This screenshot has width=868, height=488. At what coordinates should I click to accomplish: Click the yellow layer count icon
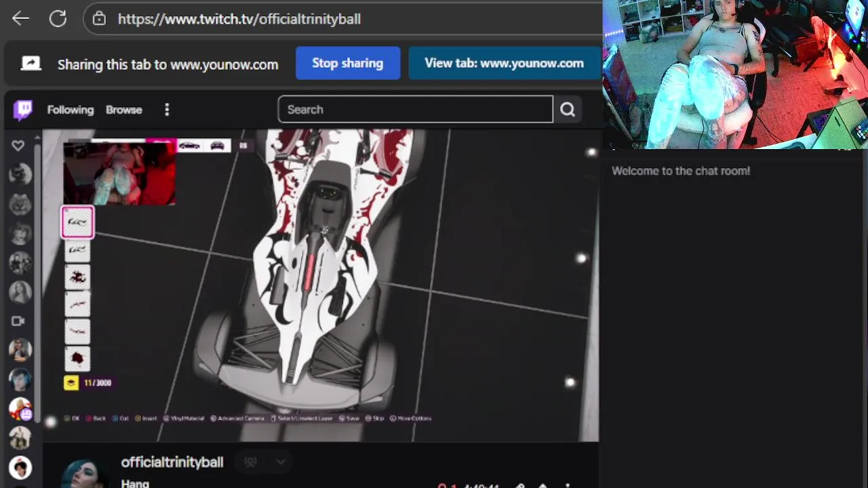click(x=71, y=383)
